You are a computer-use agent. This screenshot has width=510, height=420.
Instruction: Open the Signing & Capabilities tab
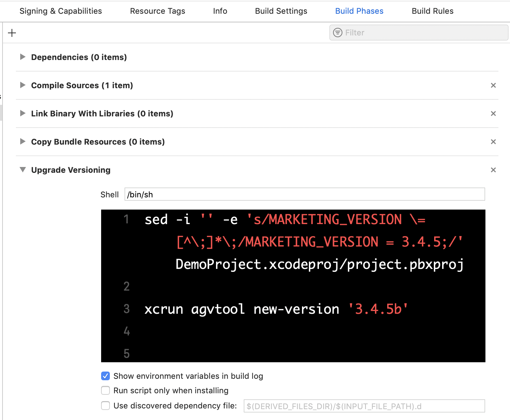[x=60, y=11]
